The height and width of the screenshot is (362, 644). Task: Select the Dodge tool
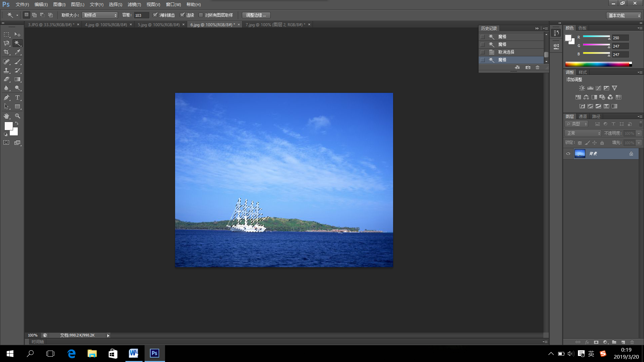pos(17,88)
